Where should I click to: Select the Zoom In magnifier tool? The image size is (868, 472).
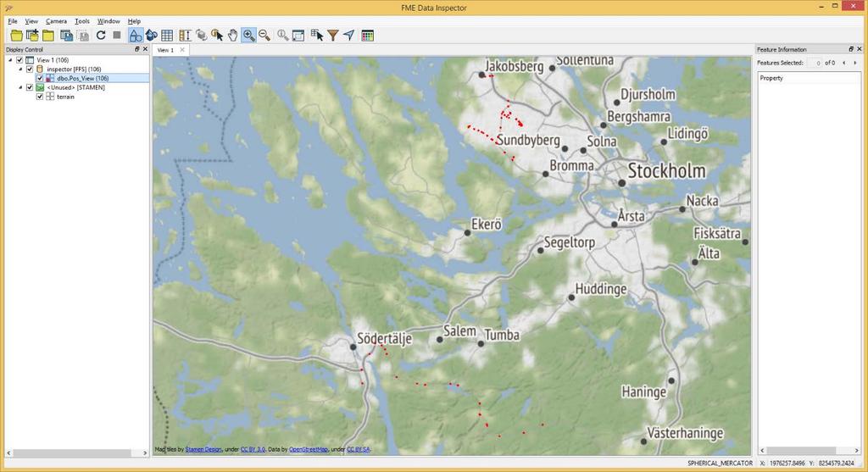[x=249, y=36]
